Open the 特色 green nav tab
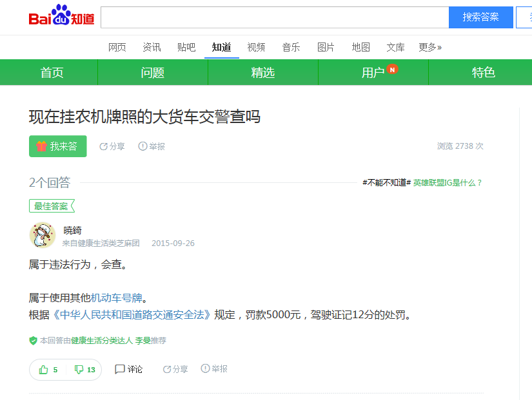532x400 pixels. point(483,72)
